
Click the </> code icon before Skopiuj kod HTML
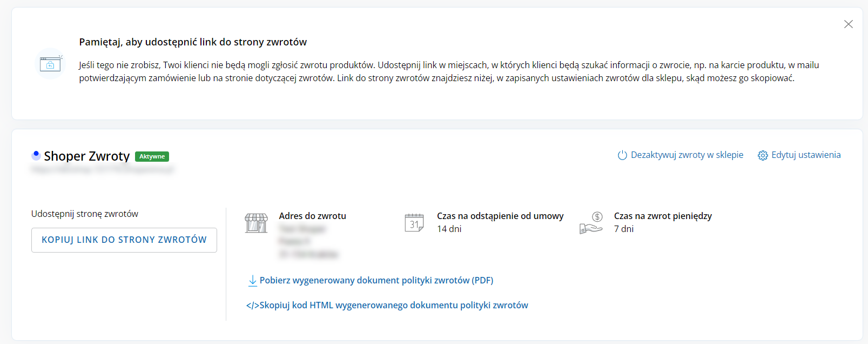(x=252, y=306)
